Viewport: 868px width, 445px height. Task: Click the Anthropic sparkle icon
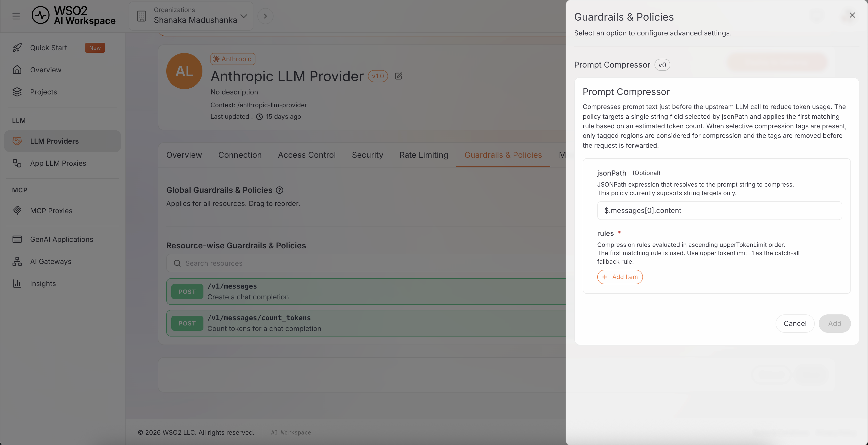click(216, 59)
